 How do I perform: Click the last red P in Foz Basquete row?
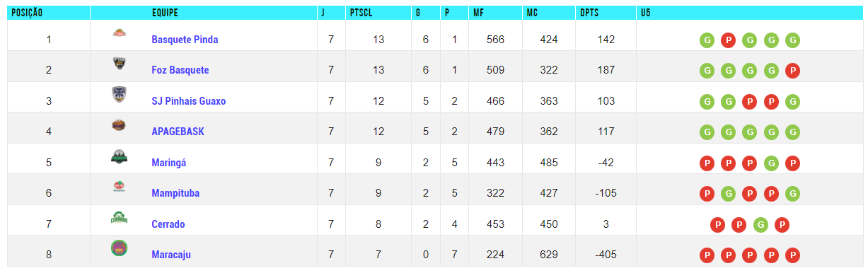click(793, 71)
